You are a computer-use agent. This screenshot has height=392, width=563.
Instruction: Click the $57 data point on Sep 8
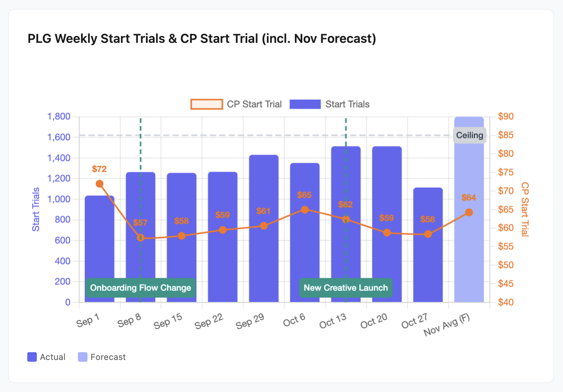(140, 238)
